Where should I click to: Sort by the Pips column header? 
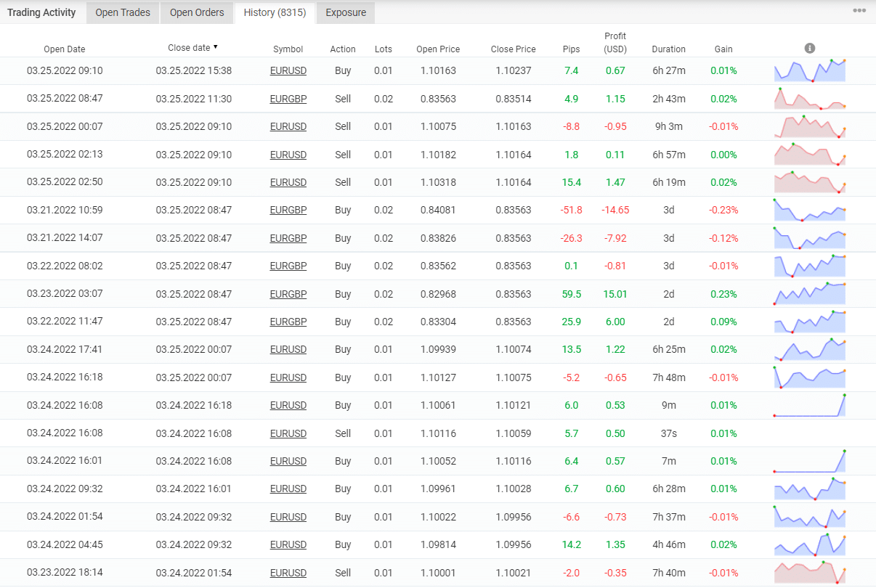pos(571,49)
